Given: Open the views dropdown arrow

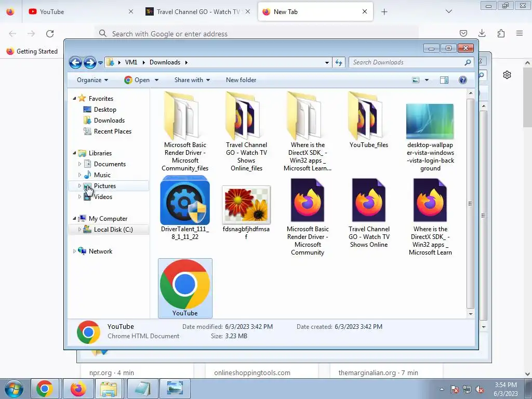Looking at the screenshot, I should tap(427, 80).
